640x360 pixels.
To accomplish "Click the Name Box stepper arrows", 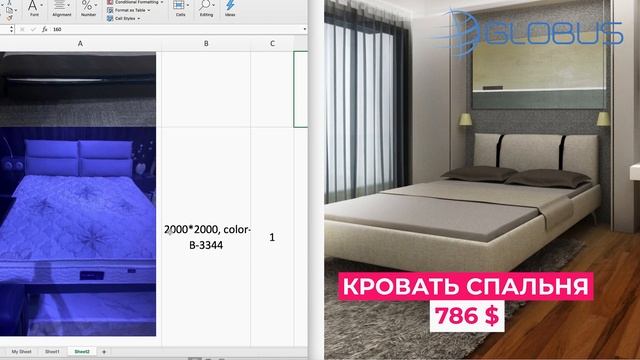I will 11,29.
